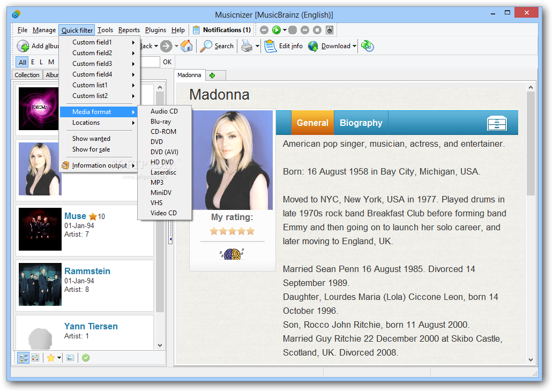This screenshot has height=392, width=553.
Task: Open the Plugins menu
Action: [x=155, y=30]
